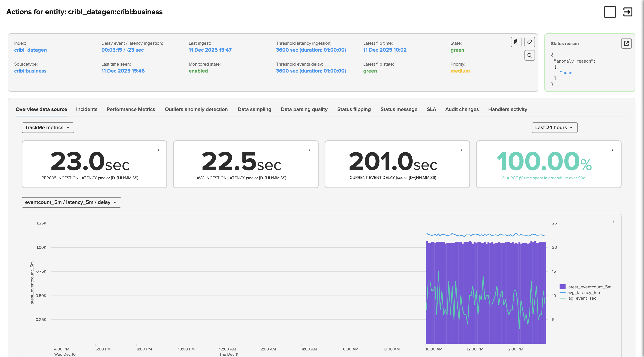Screen dimensions: 644x357
Task: Click the cribl_datagen index link
Action: tap(30, 50)
